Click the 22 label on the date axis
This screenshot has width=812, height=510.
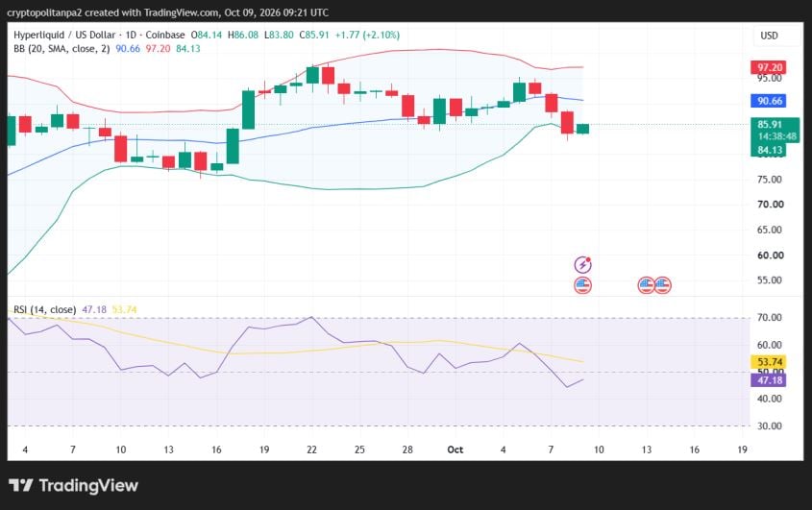[311, 449]
